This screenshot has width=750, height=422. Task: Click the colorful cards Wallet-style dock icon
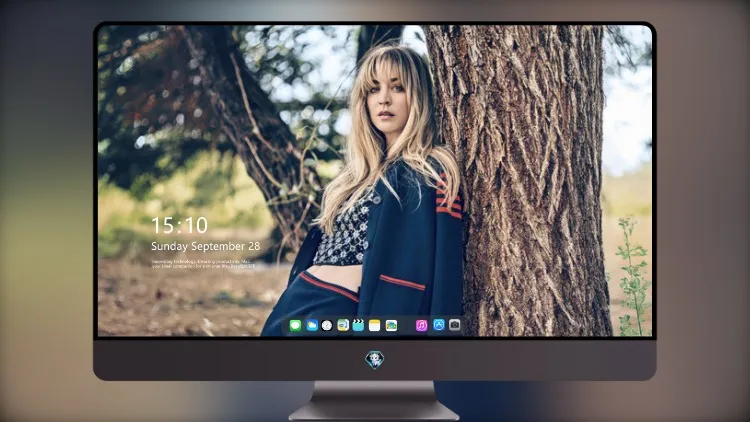[391, 325]
